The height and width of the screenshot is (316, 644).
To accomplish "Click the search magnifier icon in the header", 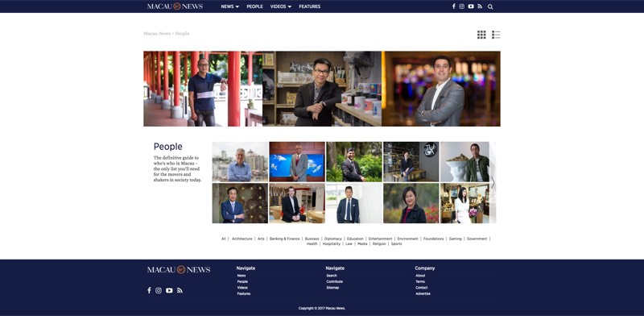I will pyautogui.click(x=490, y=6).
